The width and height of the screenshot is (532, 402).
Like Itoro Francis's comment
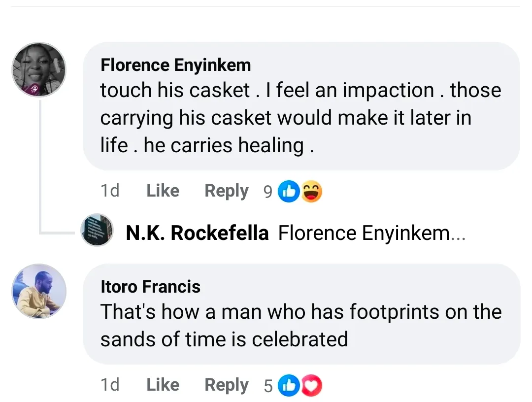tap(163, 385)
